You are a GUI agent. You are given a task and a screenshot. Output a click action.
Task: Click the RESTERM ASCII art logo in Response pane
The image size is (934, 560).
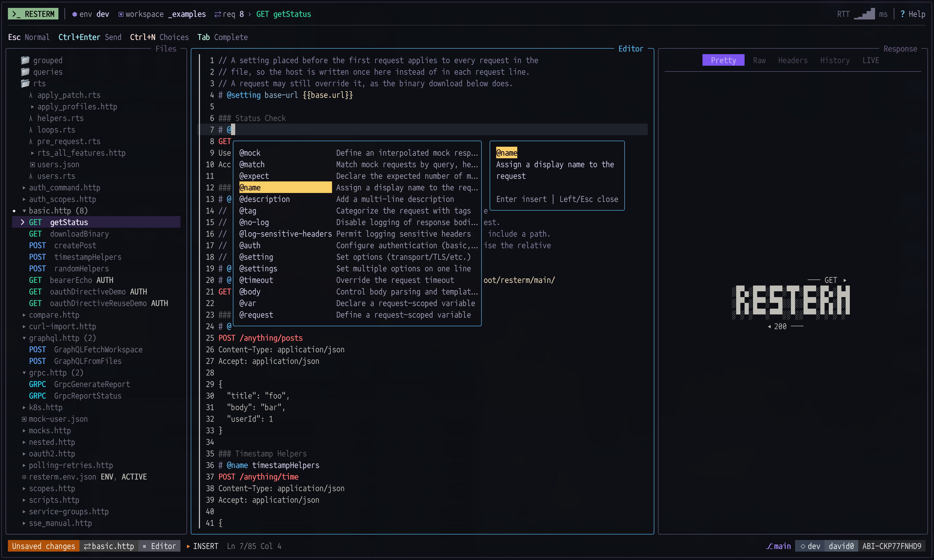(791, 302)
